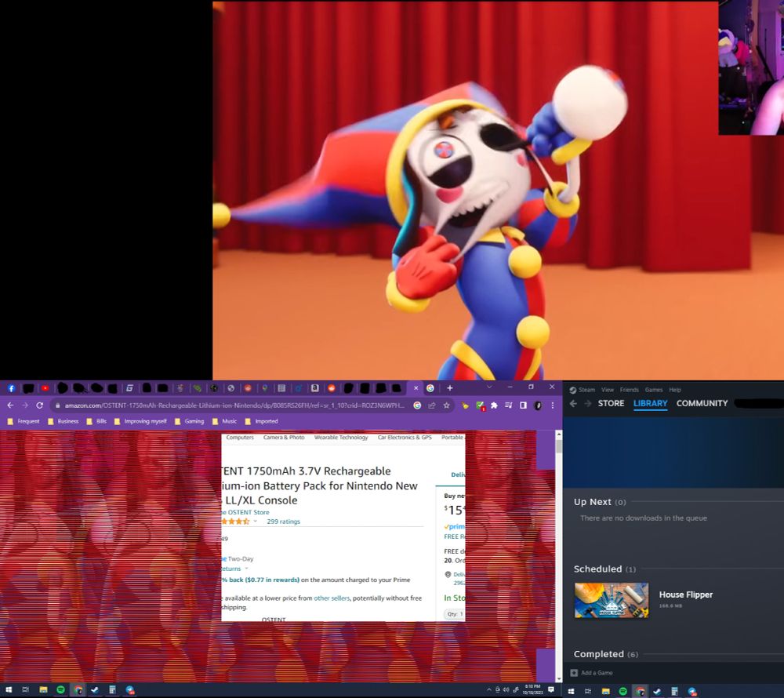The image size is (784, 698).
Task: Expand the star rating dropdown arrow
Action: [x=256, y=522]
